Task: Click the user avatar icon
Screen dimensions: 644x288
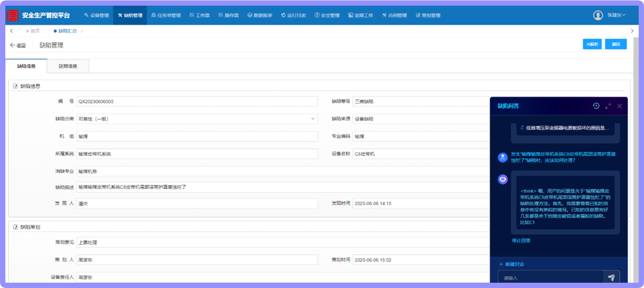Action: click(x=598, y=15)
